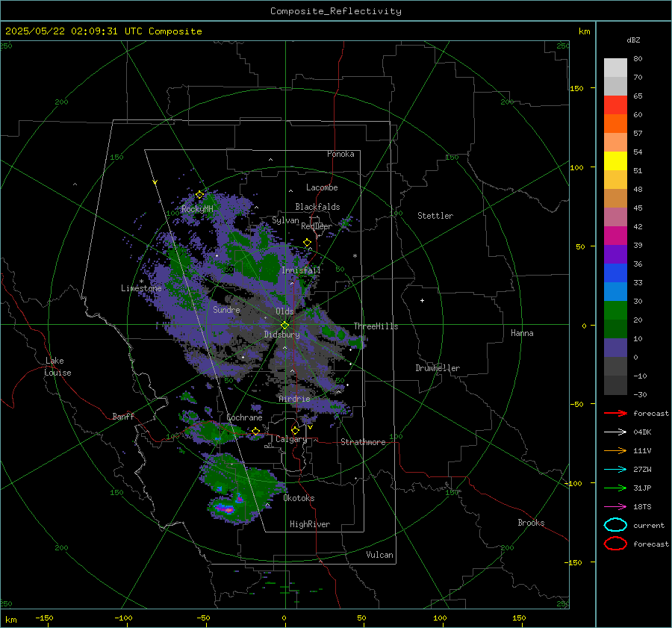Screen dimensions: 672x628
Task: Select the Lacombe city label
Action: [322, 187]
